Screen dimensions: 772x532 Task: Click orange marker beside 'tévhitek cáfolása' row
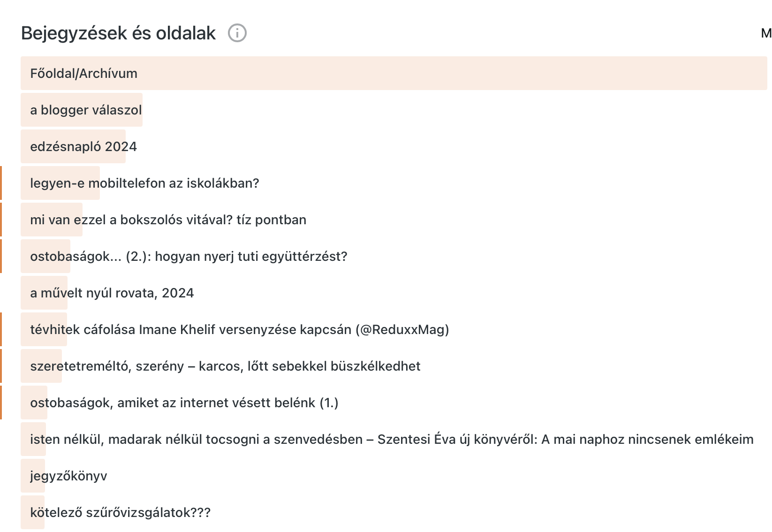1,329
